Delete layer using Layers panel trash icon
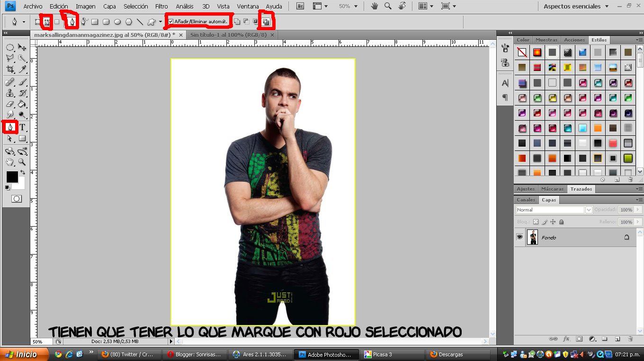 (x=630, y=339)
